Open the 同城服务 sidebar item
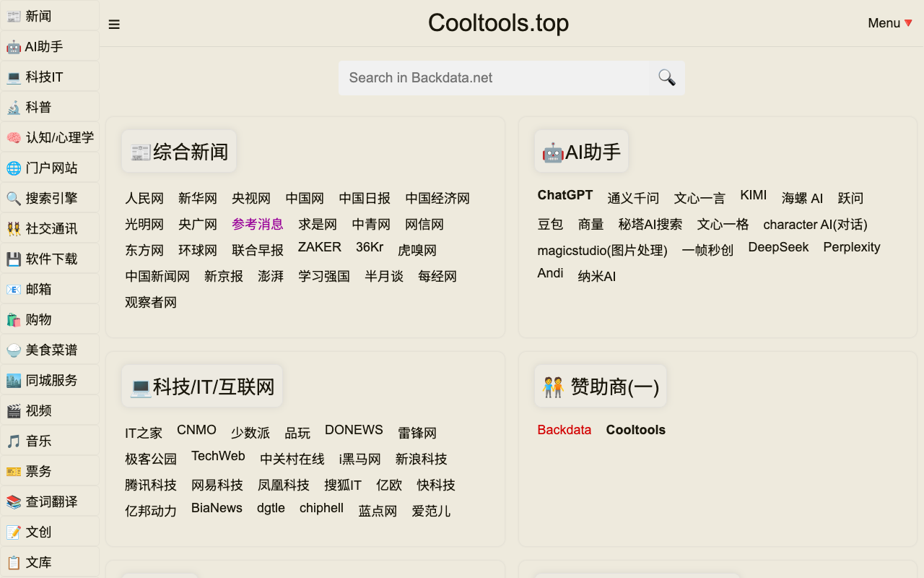This screenshot has height=578, width=924. tap(50, 380)
